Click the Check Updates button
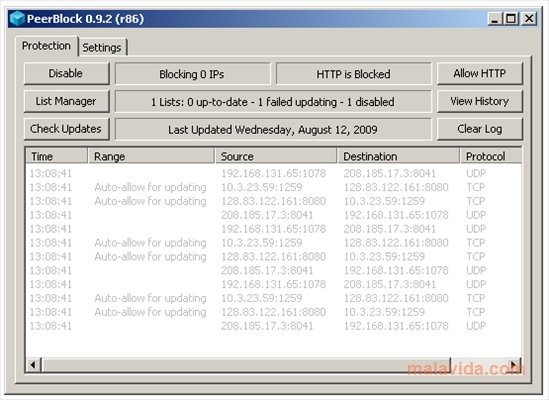This screenshot has width=549, height=400. pos(67,129)
